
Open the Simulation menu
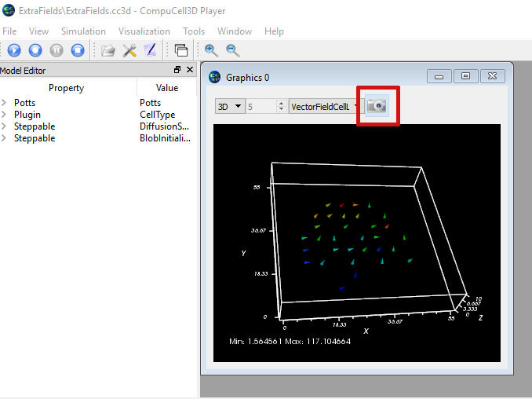(83, 31)
